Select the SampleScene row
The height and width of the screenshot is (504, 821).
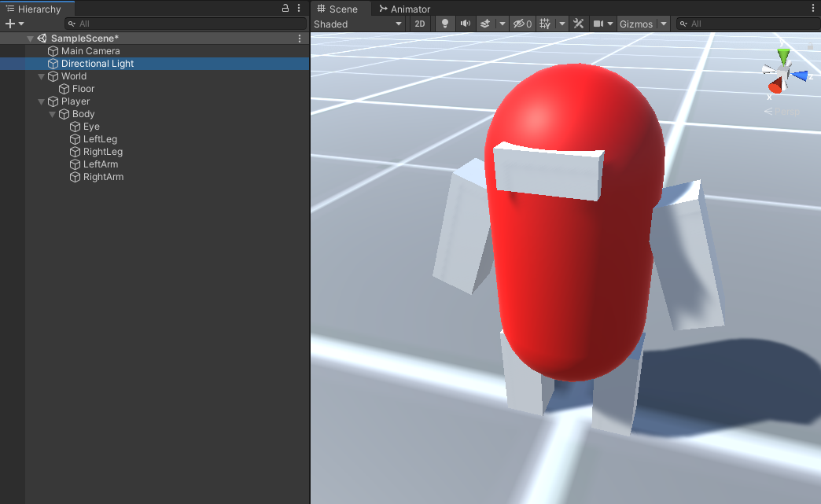(x=155, y=39)
